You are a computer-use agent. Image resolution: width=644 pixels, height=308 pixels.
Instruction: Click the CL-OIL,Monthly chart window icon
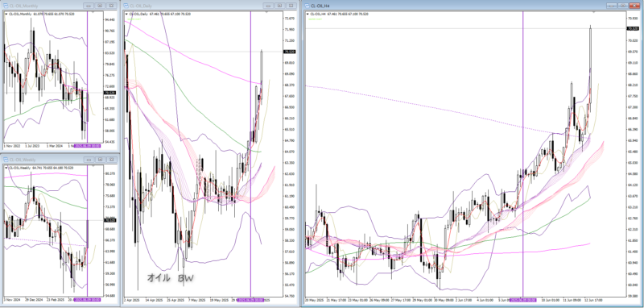[x=6, y=6]
